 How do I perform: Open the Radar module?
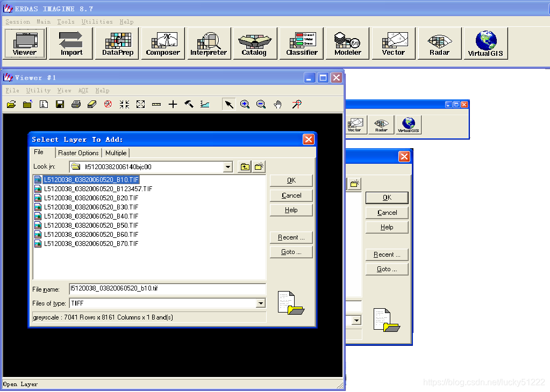[x=439, y=44]
